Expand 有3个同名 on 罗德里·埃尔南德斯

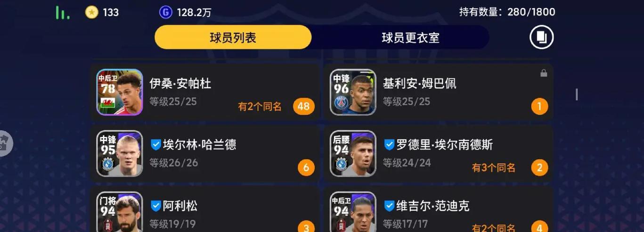493,167
